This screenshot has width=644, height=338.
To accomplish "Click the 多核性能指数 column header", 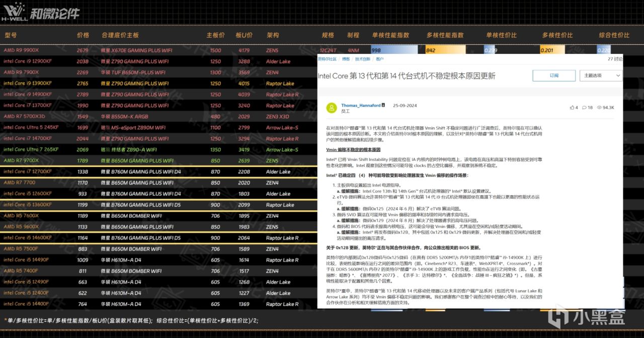I will [445, 35].
